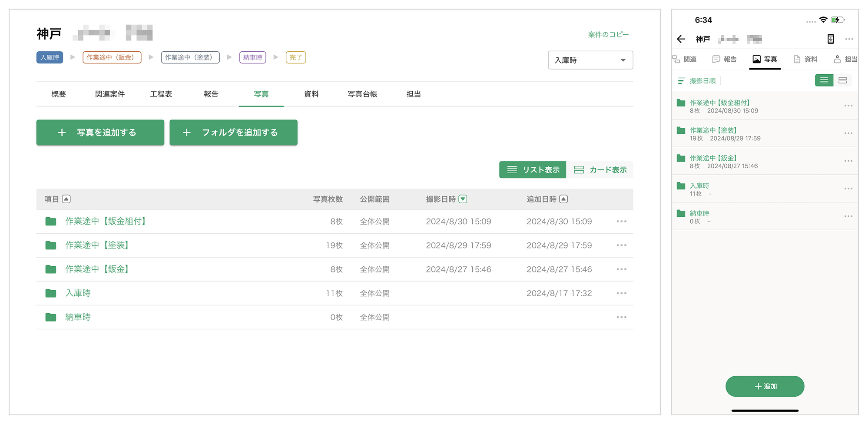Open the 入庫時 status dropdown
This screenshot has width=868, height=424.
[590, 60]
